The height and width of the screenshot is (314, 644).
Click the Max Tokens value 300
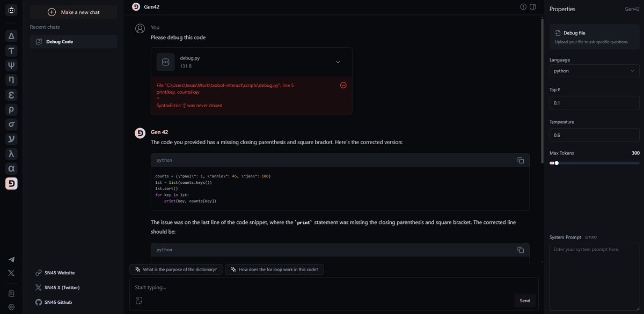[635, 153]
